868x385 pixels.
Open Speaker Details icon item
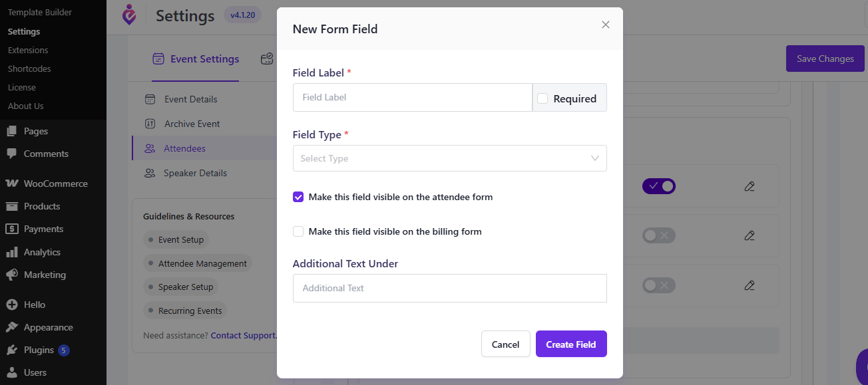tap(150, 173)
